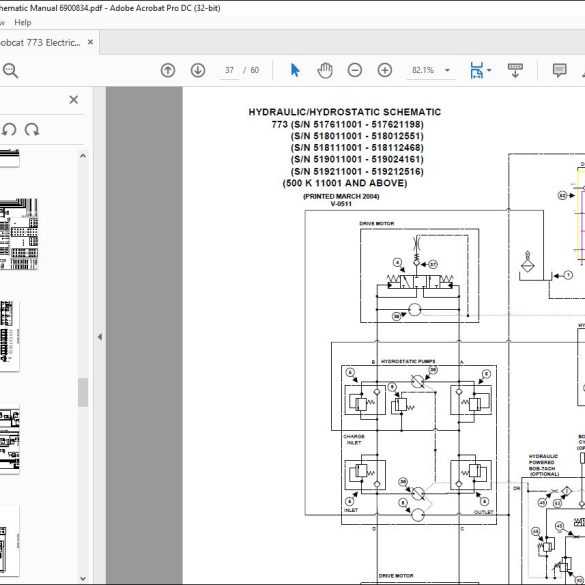This screenshot has height=585, width=585.
Task: Click the 'V-0511' drawing number text
Action: (x=341, y=204)
